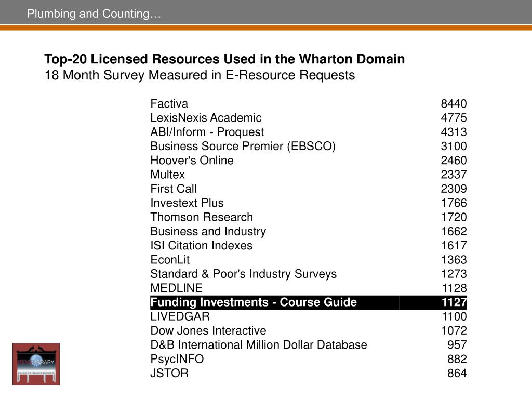Click the value 2309
This screenshot has height=399, width=532.
(454, 189)
